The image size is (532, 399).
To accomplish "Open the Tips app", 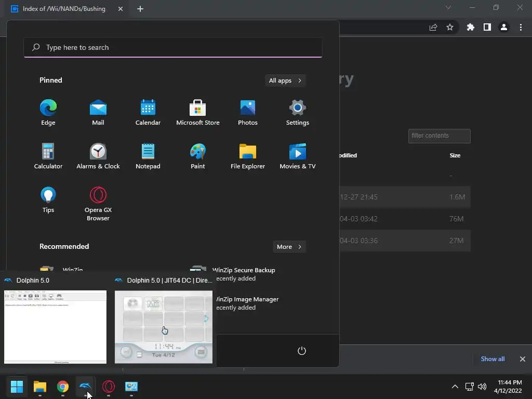I will coord(48,200).
